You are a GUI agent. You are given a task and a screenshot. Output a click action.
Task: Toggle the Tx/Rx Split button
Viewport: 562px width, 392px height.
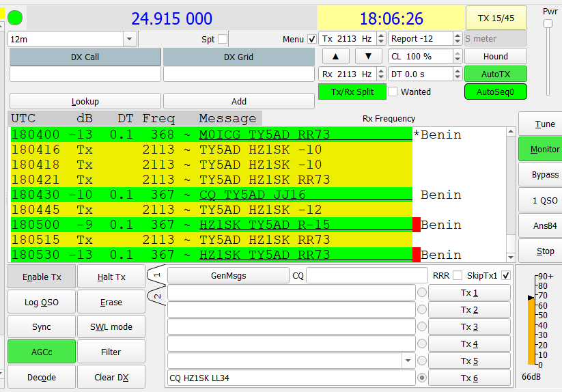tap(352, 92)
